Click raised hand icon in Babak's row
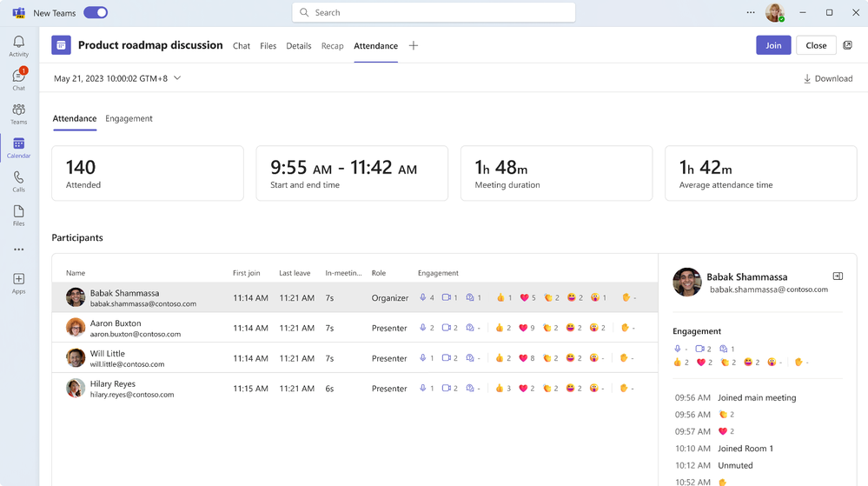 (626, 297)
